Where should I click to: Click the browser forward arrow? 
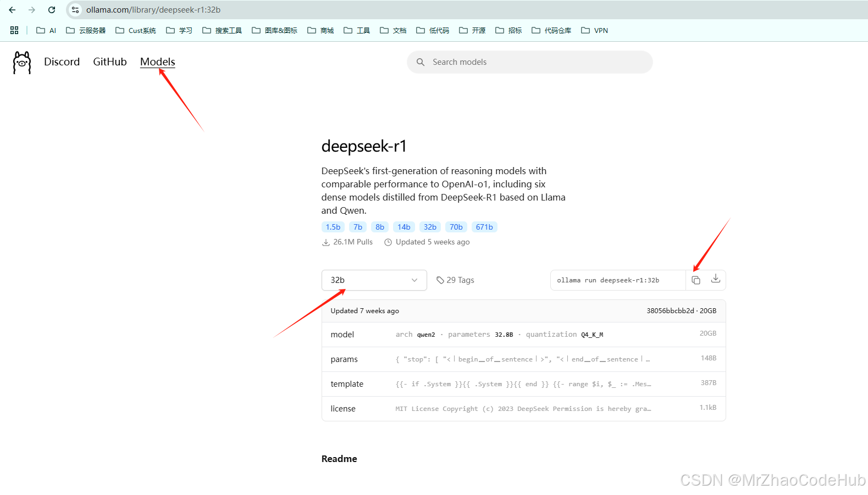(x=32, y=10)
